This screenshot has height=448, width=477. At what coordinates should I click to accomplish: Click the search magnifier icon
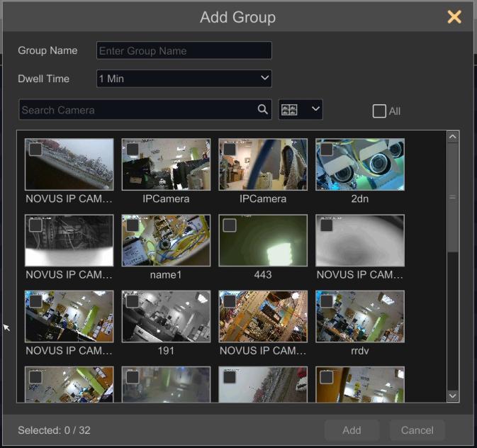click(262, 109)
